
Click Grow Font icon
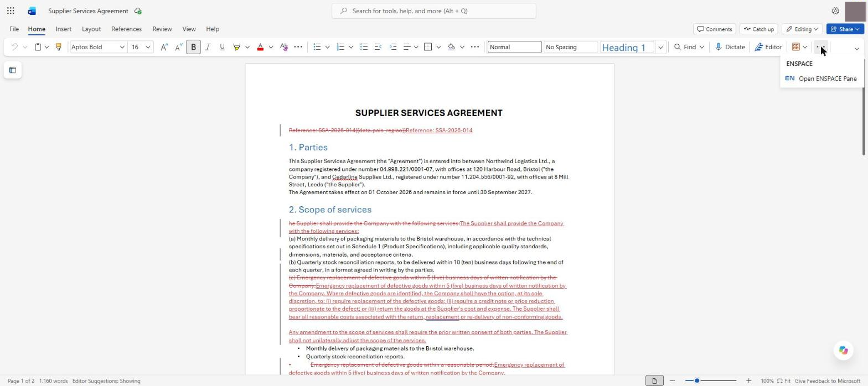tap(164, 47)
